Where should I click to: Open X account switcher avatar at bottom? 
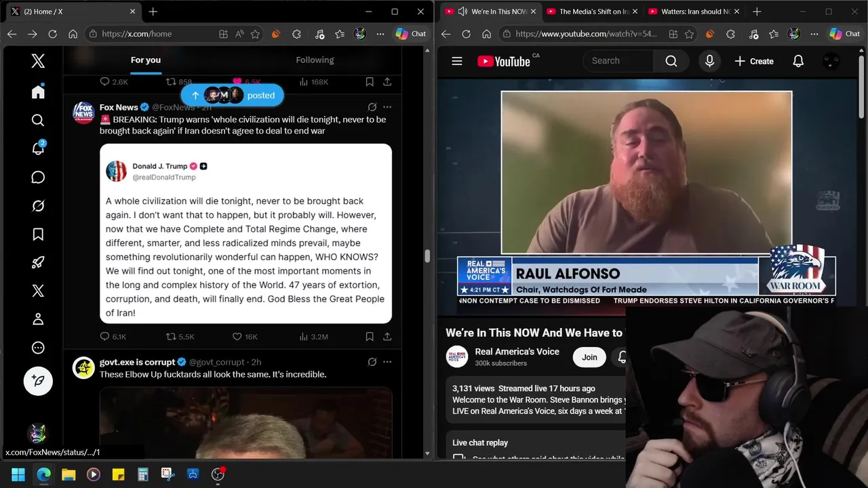[x=38, y=432]
